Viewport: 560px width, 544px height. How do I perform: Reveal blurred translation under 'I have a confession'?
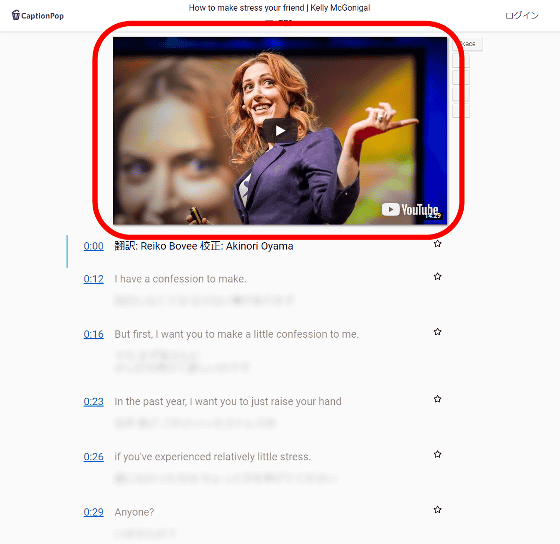pyautogui.click(x=204, y=300)
